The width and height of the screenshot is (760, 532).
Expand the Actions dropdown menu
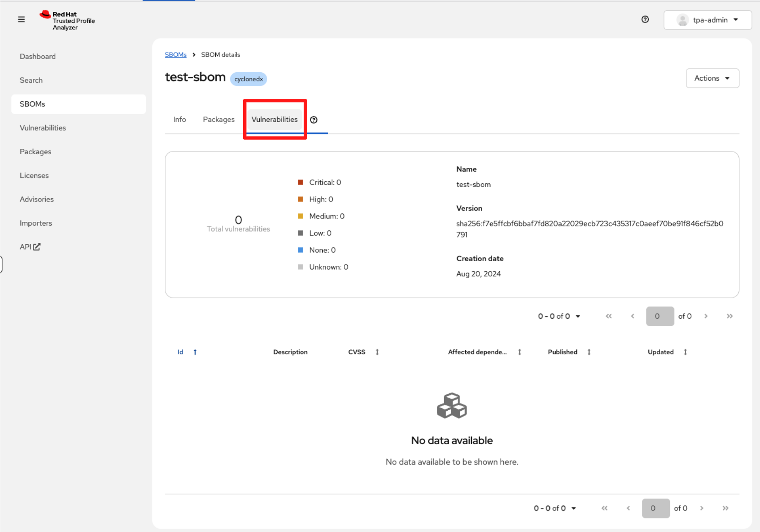pos(712,78)
